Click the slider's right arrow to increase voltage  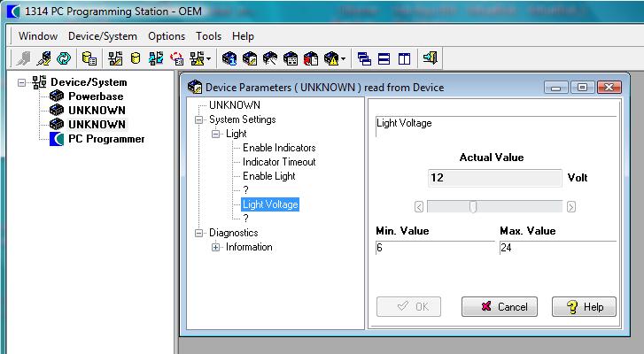click(x=571, y=207)
